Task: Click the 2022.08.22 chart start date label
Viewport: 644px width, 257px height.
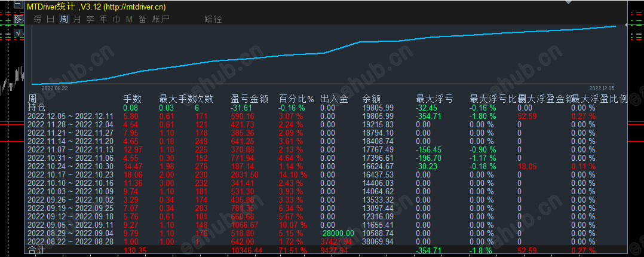Action: pyautogui.click(x=54, y=88)
